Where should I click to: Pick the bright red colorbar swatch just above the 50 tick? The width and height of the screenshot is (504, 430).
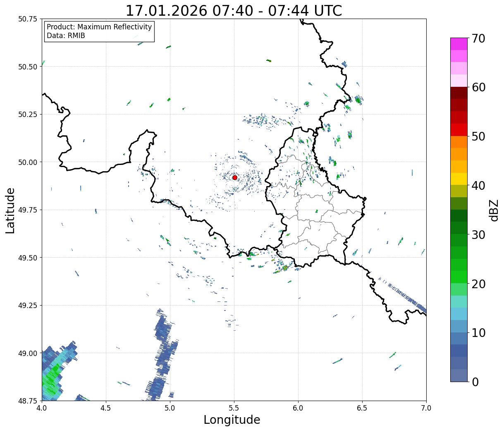coord(459,130)
